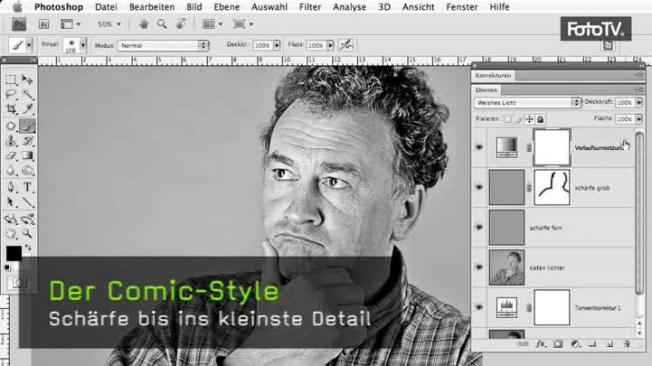Hide the Tonwertkorrektur 1 layer

click(479, 308)
